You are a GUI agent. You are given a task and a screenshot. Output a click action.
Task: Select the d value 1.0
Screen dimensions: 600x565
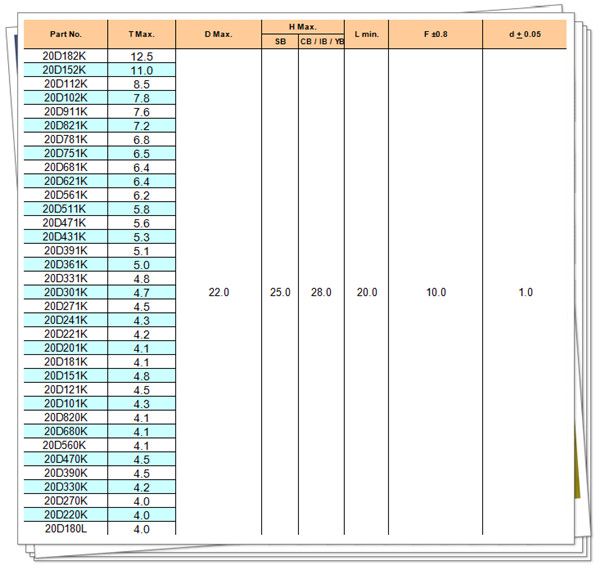pos(526,292)
